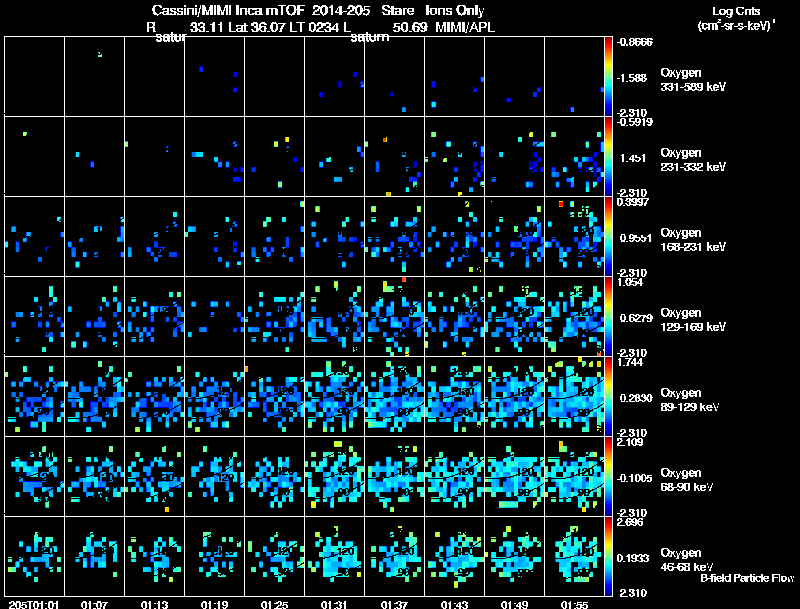Click the 01:55 time axis label

tap(574, 605)
